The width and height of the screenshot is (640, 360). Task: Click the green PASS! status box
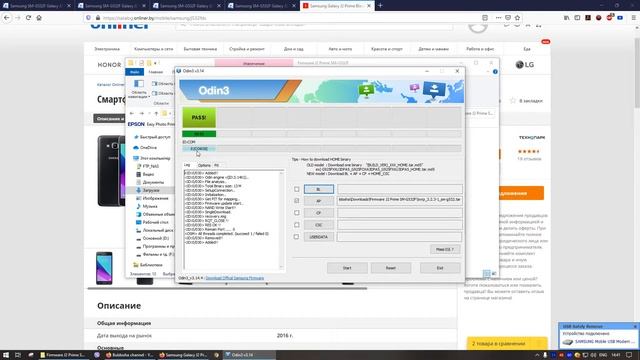(x=199, y=118)
